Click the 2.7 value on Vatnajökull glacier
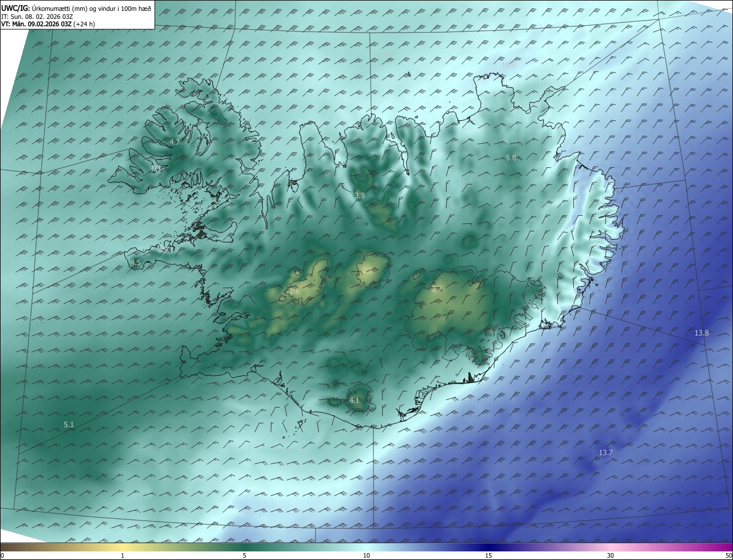The width and height of the screenshot is (733, 560). 438,289
